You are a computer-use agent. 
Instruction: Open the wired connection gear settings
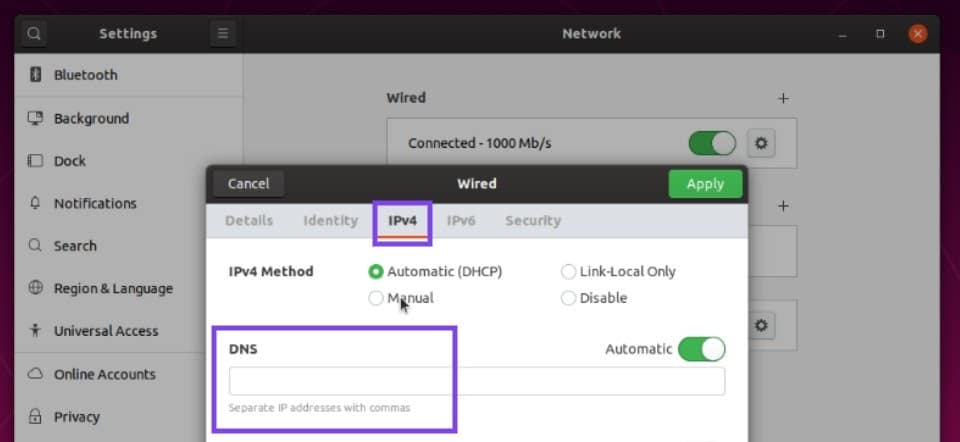coord(762,143)
